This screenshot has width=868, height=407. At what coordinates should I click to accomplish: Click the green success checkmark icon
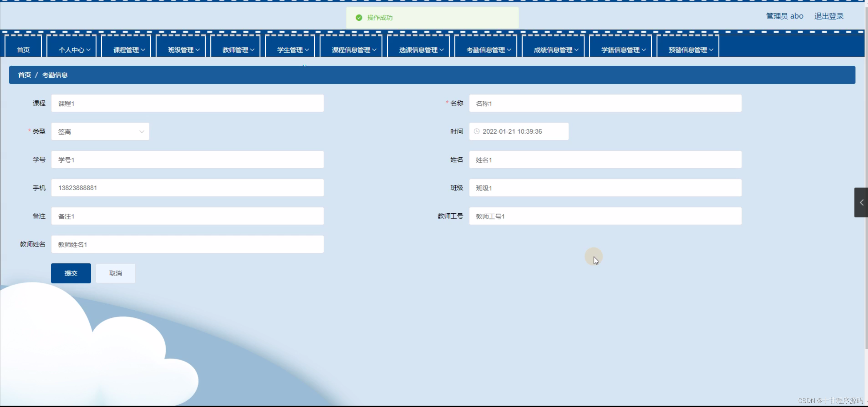[359, 18]
